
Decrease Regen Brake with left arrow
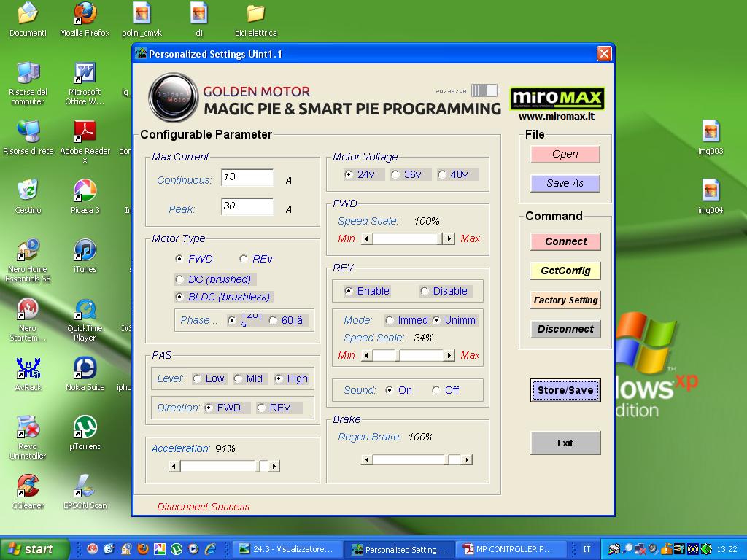click(x=367, y=459)
